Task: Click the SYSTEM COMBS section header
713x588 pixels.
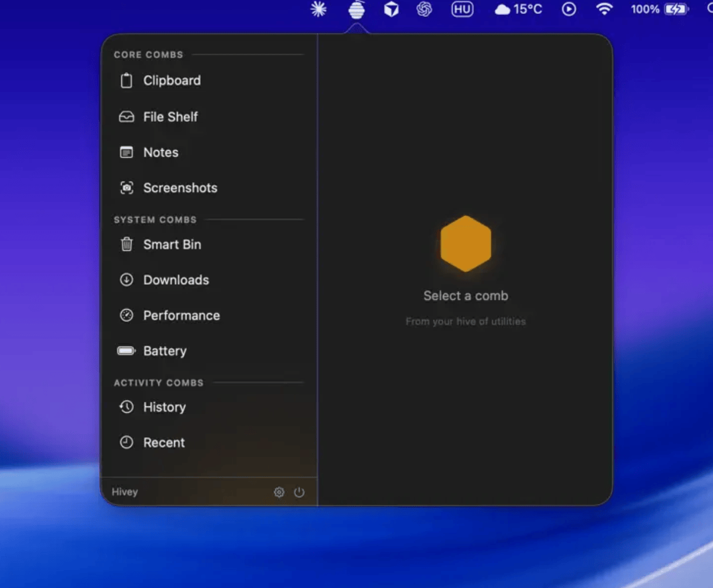Action: coord(155,219)
